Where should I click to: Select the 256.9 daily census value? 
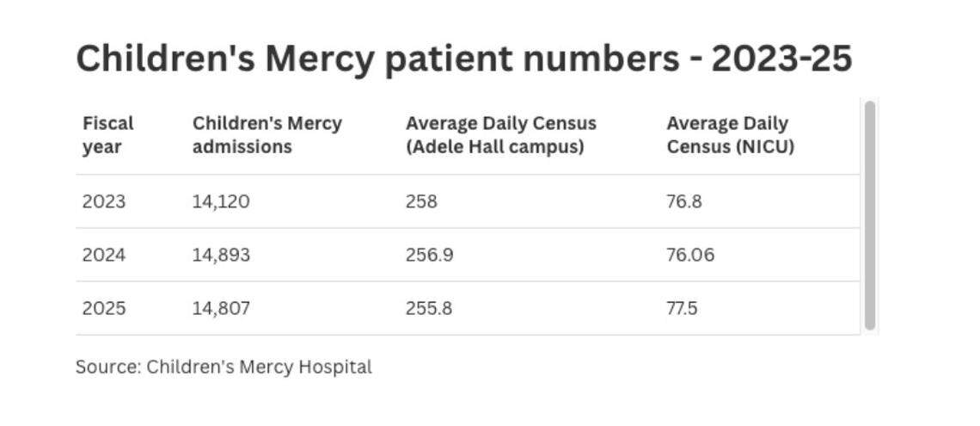[428, 255]
